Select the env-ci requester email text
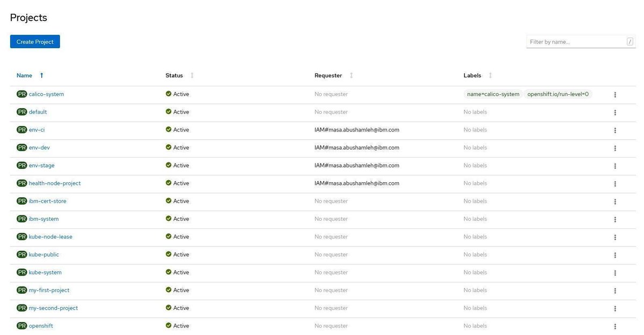This screenshot has width=644, height=335. 357,130
